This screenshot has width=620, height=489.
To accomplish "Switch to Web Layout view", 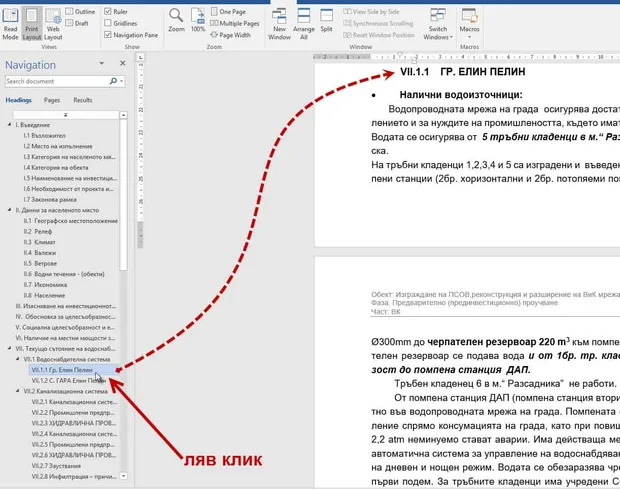I will click(53, 25).
